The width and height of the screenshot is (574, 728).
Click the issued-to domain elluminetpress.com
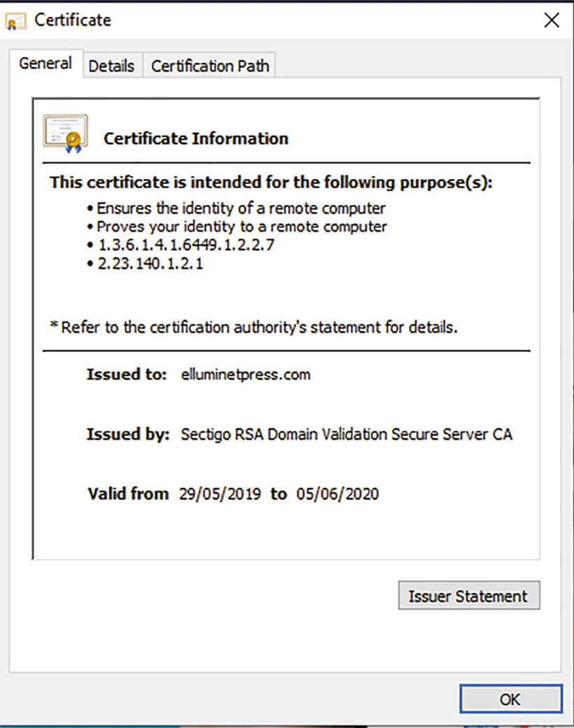pos(245,375)
